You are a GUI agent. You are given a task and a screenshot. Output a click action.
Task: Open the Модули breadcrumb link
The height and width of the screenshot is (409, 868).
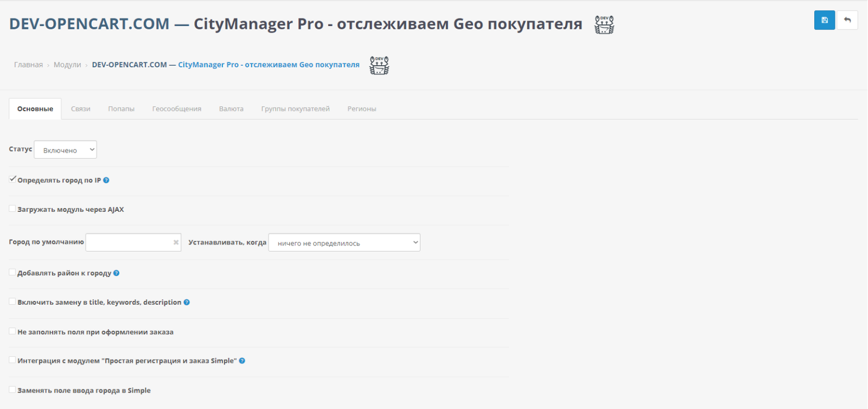67,65
